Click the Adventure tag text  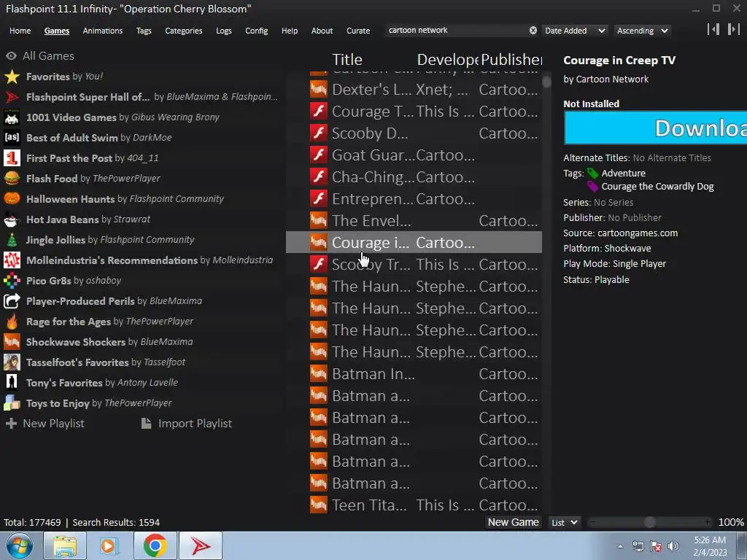[x=623, y=174]
